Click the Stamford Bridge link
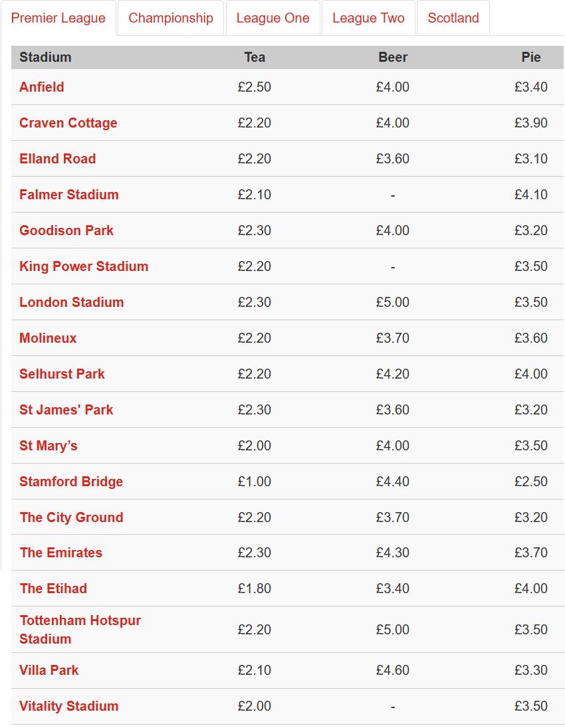This screenshot has width=565, height=728. pyautogui.click(x=71, y=482)
